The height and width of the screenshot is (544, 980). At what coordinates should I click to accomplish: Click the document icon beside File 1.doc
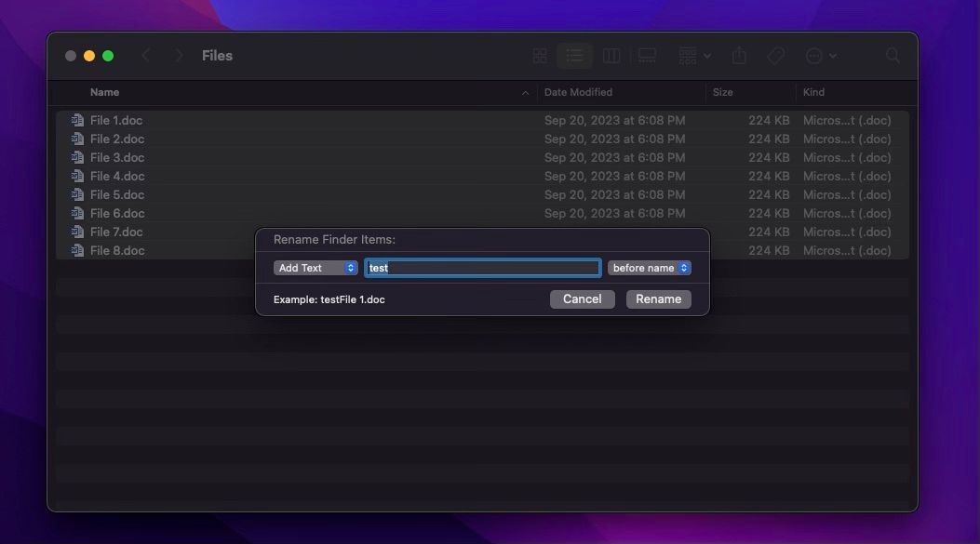click(76, 120)
